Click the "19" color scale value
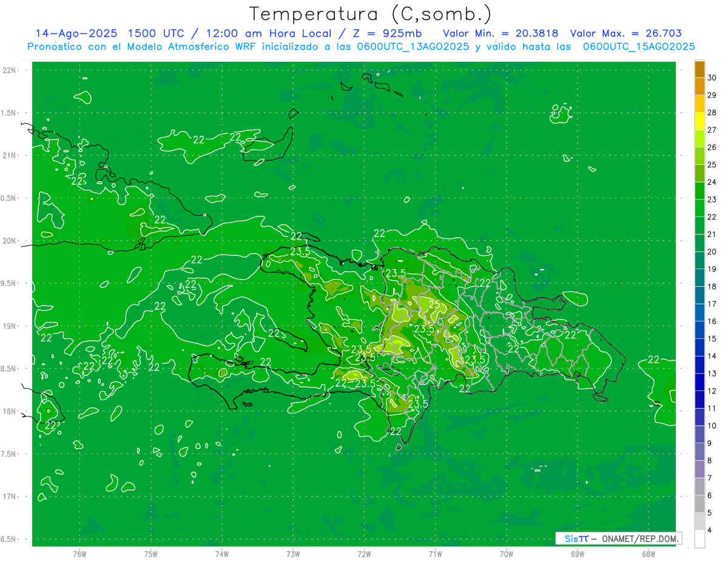Screen dimensions: 728x562 coord(712,269)
